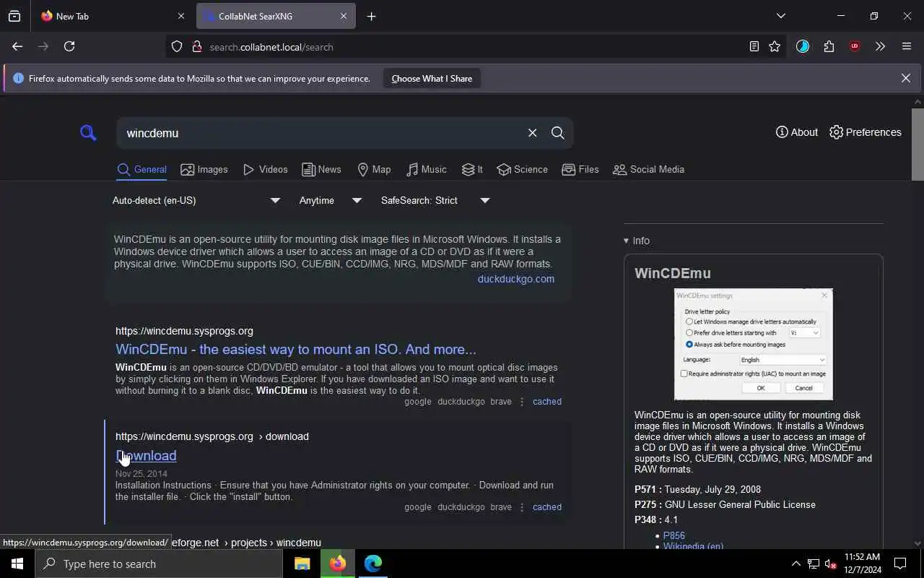Open the Download result link
Image resolution: width=924 pixels, height=578 pixels.
[x=146, y=455]
